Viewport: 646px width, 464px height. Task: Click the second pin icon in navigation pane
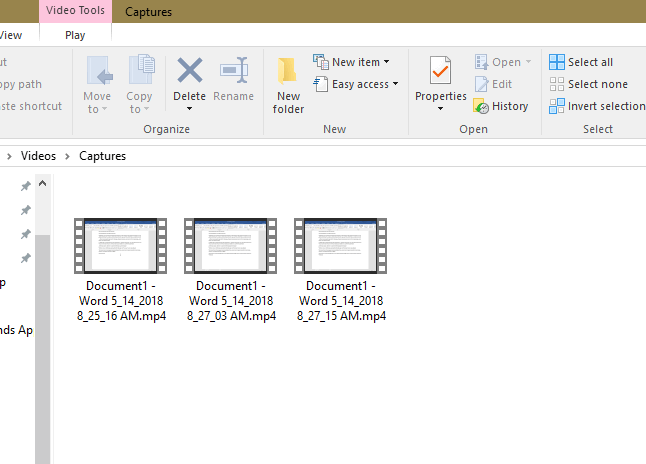(x=26, y=210)
